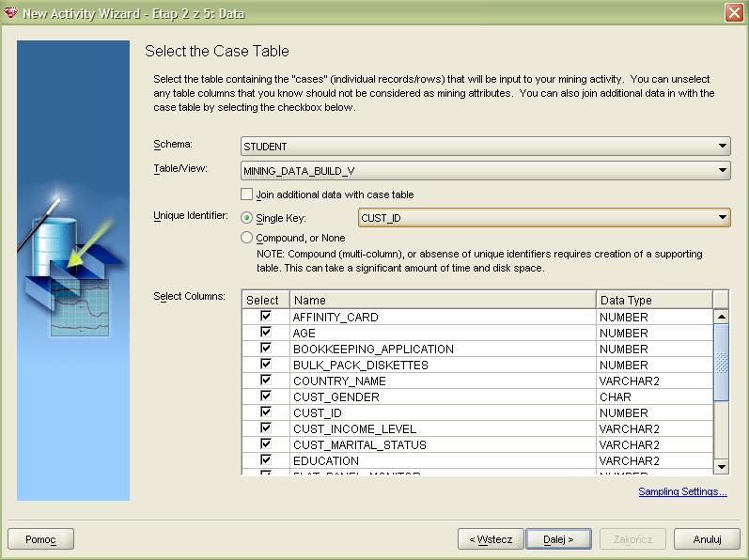749x560 pixels.
Task: Toggle the BULK_PACK_DISKETTES checkbox
Action: 266,364
